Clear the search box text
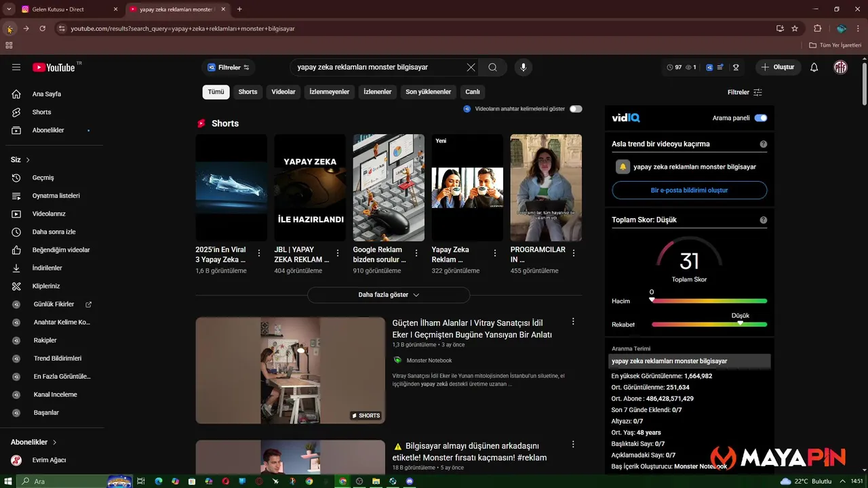 pos(471,67)
